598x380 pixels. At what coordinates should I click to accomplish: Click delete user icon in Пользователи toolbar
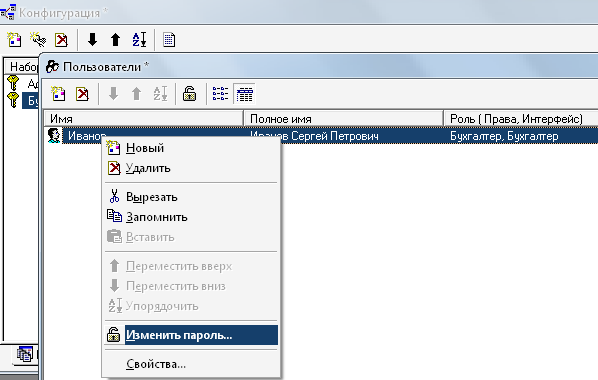click(x=82, y=93)
